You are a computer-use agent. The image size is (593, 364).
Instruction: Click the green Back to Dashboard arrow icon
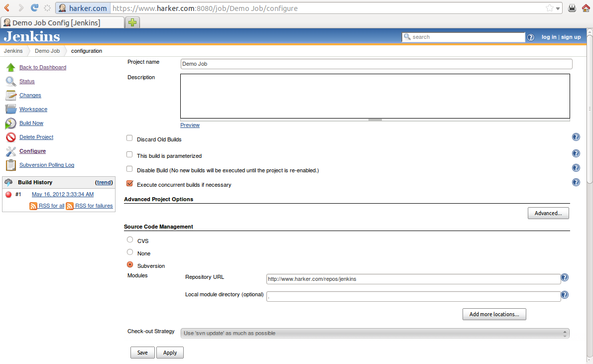(x=10, y=67)
